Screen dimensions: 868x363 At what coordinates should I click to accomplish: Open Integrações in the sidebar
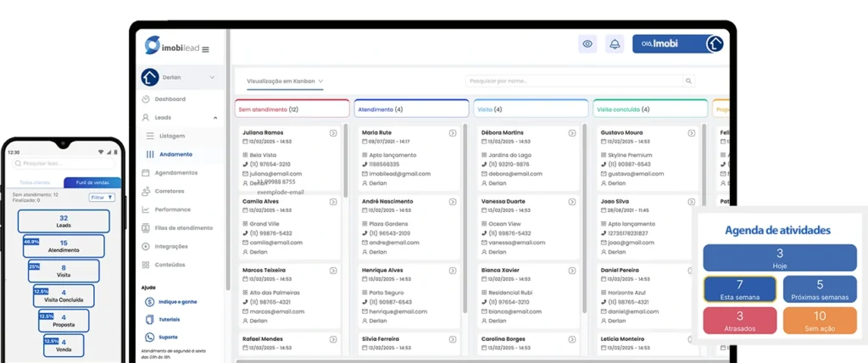(171, 246)
